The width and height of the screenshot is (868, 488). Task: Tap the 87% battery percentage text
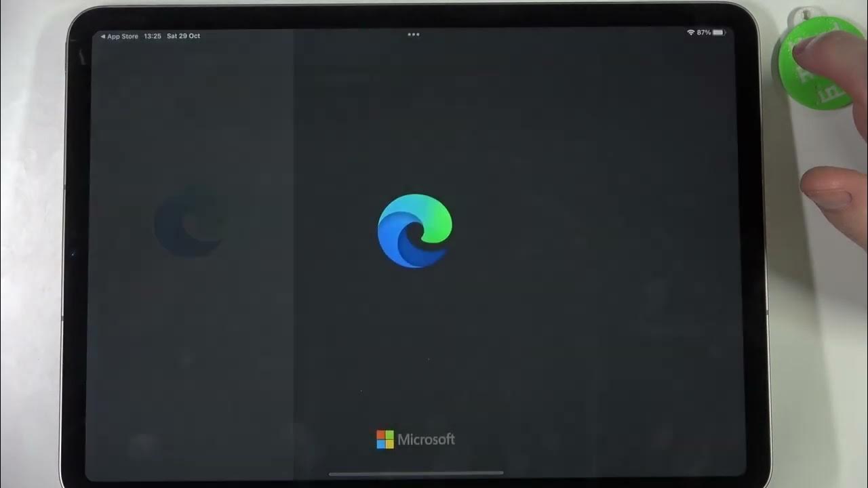[703, 33]
